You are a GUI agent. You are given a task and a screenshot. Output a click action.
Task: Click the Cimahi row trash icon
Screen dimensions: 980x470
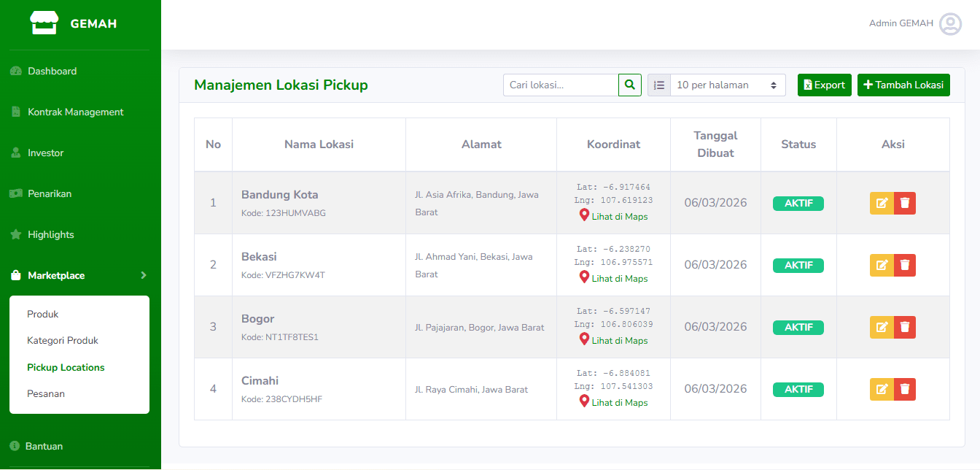pyautogui.click(x=905, y=389)
